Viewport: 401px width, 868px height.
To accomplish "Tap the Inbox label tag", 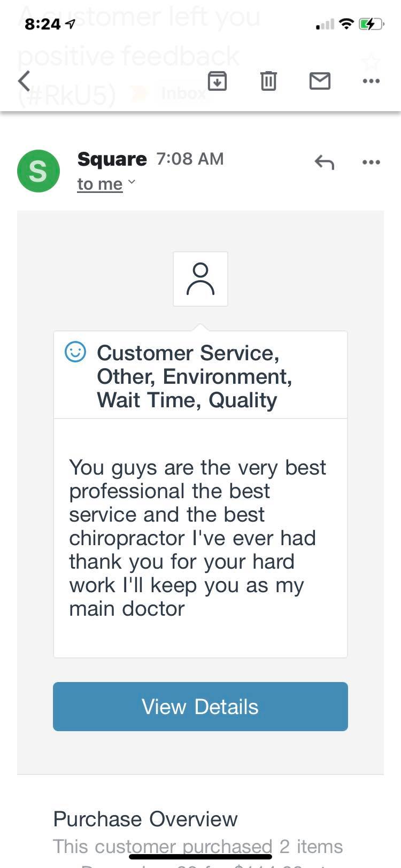I will [x=183, y=94].
